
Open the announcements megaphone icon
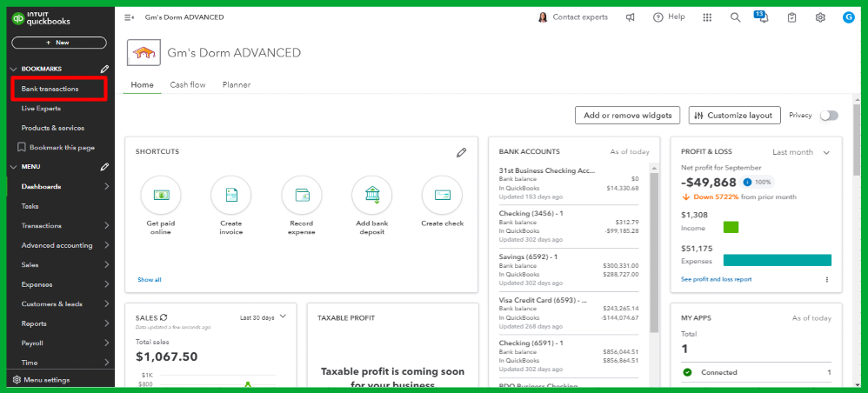point(630,17)
